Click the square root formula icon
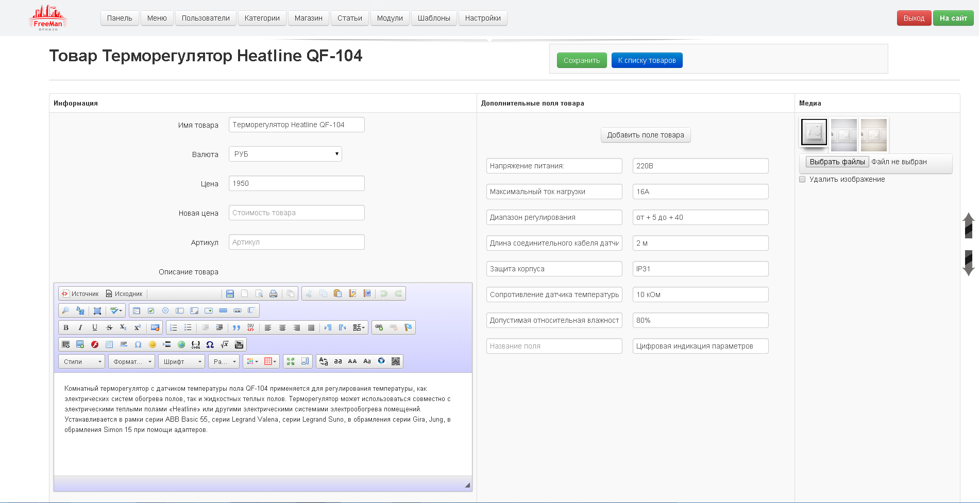Image resolution: width=980 pixels, height=503 pixels. pos(225,344)
